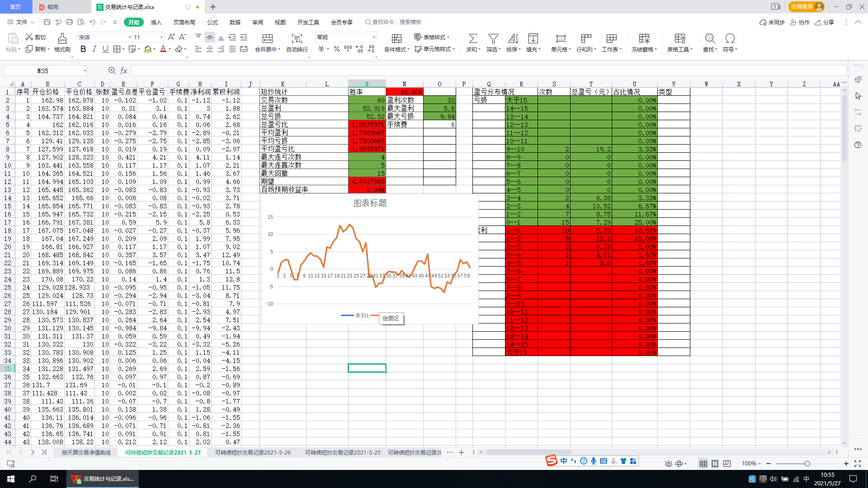Switch to normal view in status bar
The image size is (868, 488).
[x=703, y=464]
